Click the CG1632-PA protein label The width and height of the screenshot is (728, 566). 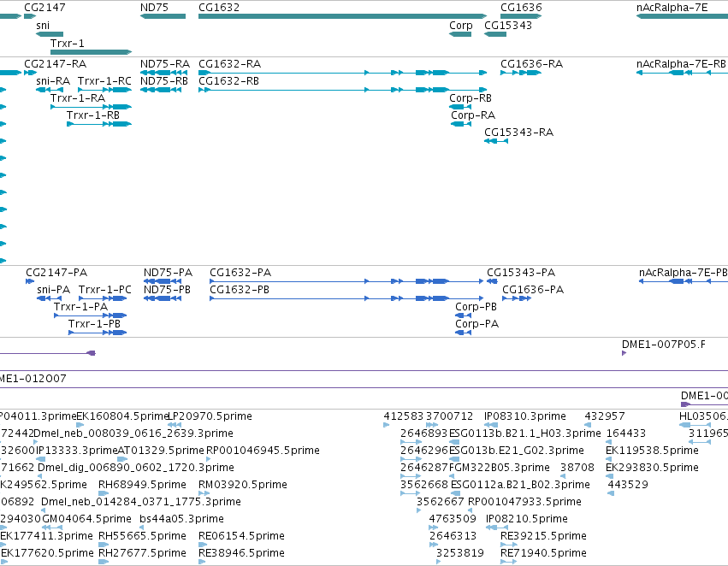coord(240,273)
